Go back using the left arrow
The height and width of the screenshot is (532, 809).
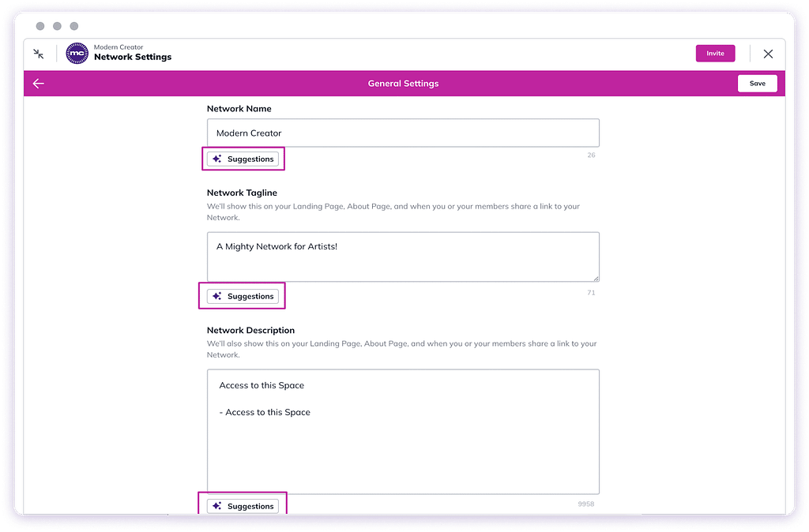pos(38,84)
